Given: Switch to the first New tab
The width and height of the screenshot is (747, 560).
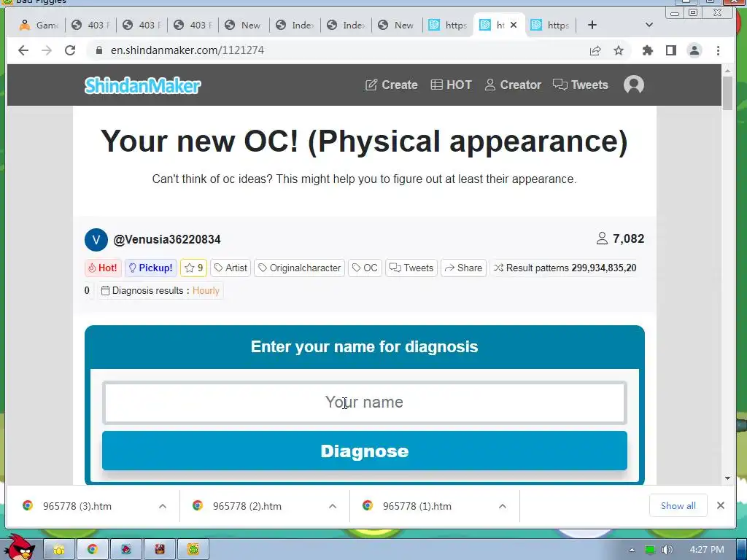Looking at the screenshot, I should pos(243,25).
